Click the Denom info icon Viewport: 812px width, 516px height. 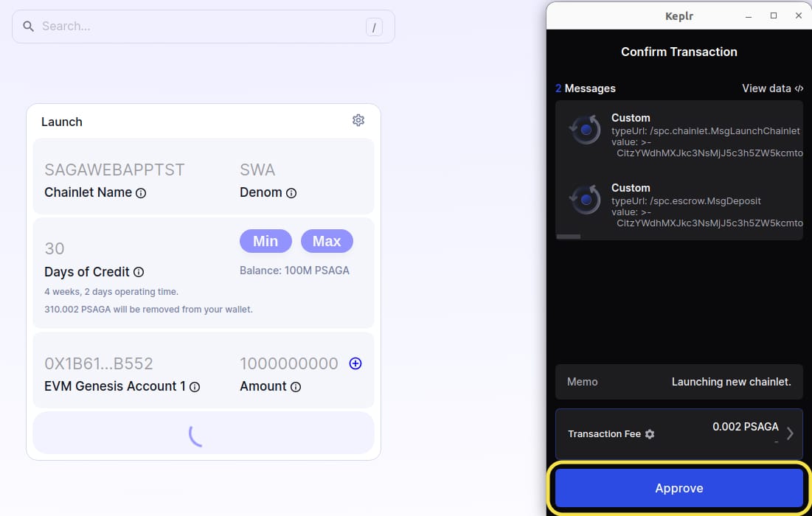click(x=291, y=193)
